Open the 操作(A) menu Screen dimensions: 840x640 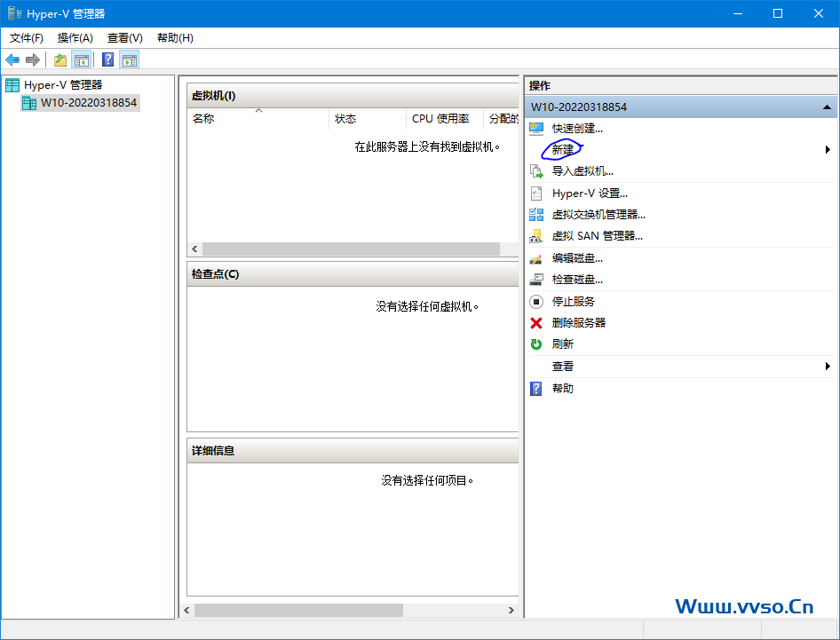click(75, 37)
